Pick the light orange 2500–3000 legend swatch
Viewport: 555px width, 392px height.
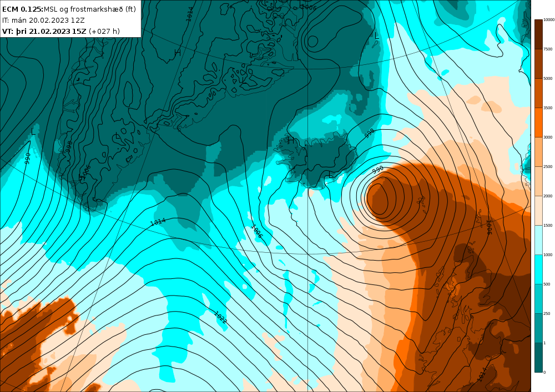(x=538, y=151)
